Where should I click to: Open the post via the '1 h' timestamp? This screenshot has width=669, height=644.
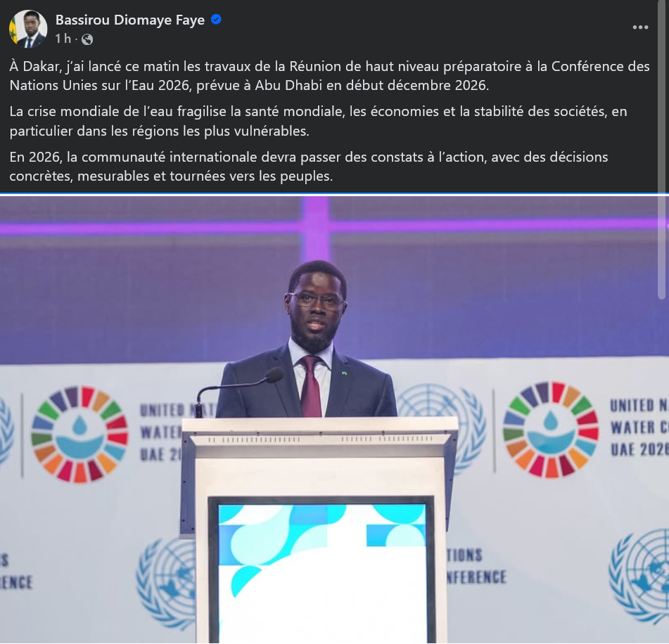pyautogui.click(x=63, y=39)
